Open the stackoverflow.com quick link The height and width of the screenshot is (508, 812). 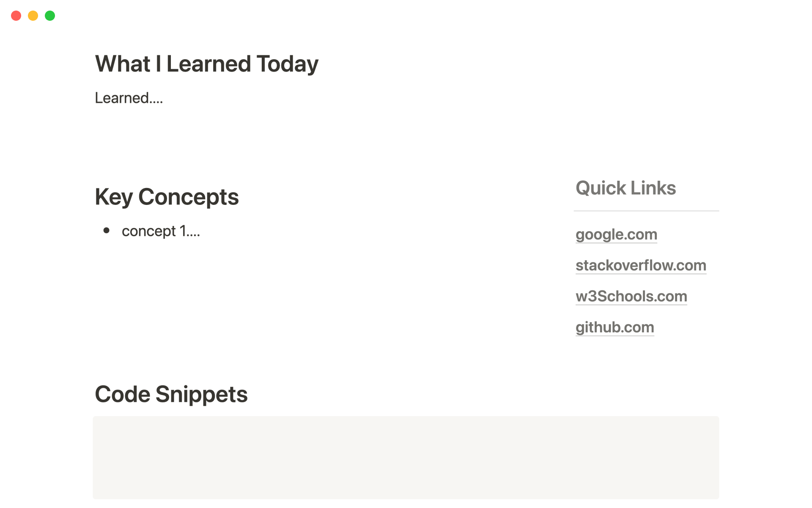pos(641,265)
